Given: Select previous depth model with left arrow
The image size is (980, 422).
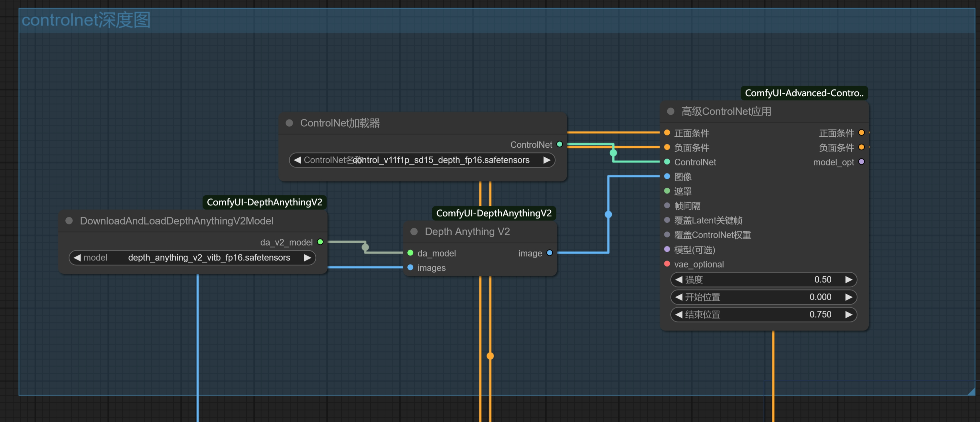Looking at the screenshot, I should [x=77, y=258].
